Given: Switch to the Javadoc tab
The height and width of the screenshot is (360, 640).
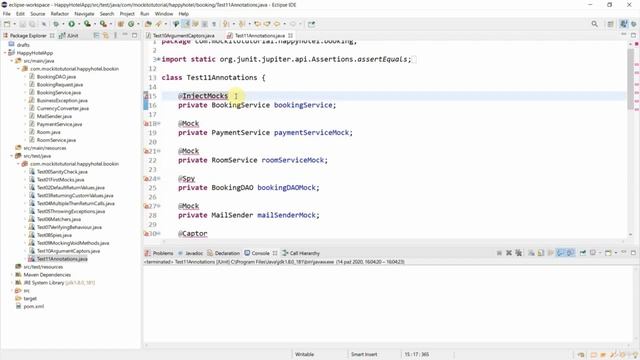Looking at the screenshot, I should tap(190, 253).
